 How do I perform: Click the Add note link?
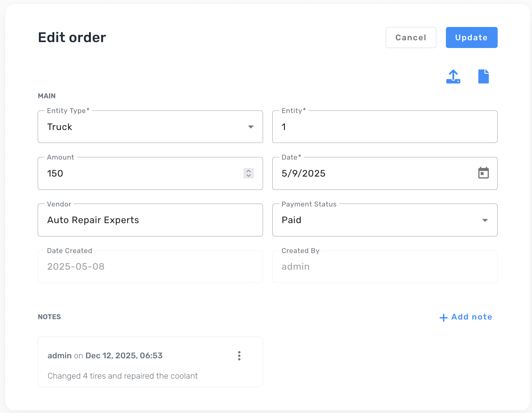tap(471, 317)
